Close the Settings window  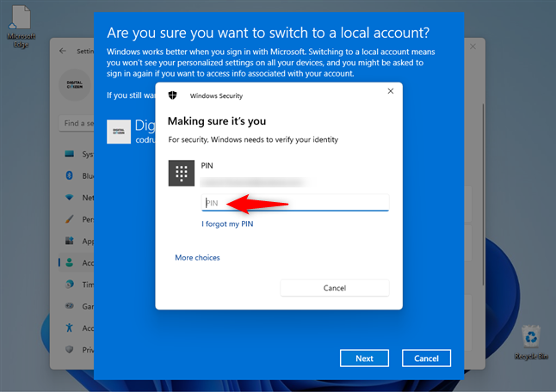click(x=473, y=46)
